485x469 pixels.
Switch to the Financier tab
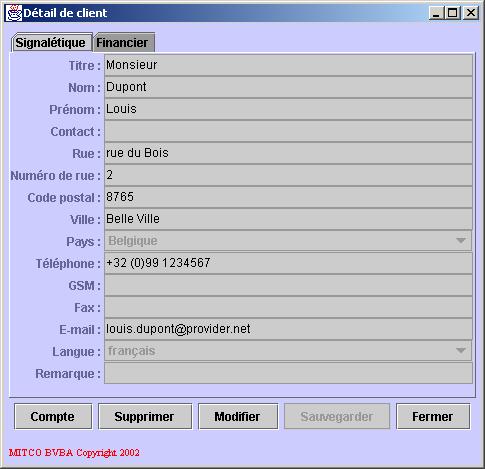(x=123, y=43)
